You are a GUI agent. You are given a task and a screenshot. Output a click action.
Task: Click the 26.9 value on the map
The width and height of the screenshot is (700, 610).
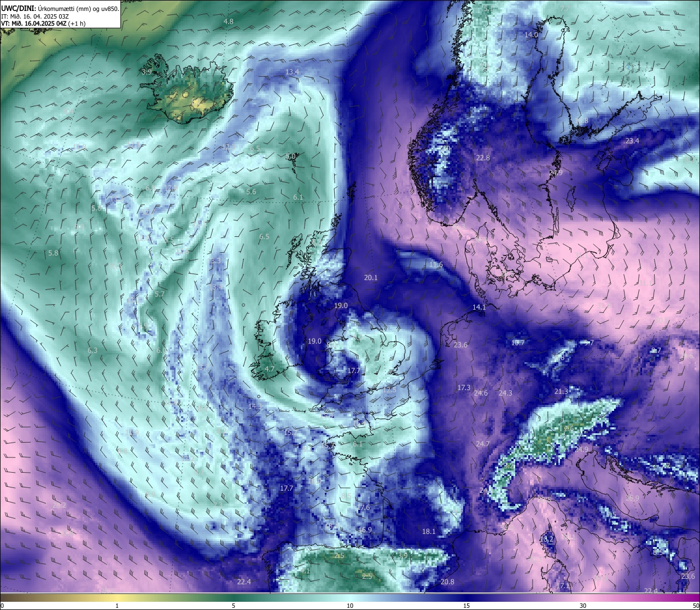pyautogui.click(x=632, y=498)
